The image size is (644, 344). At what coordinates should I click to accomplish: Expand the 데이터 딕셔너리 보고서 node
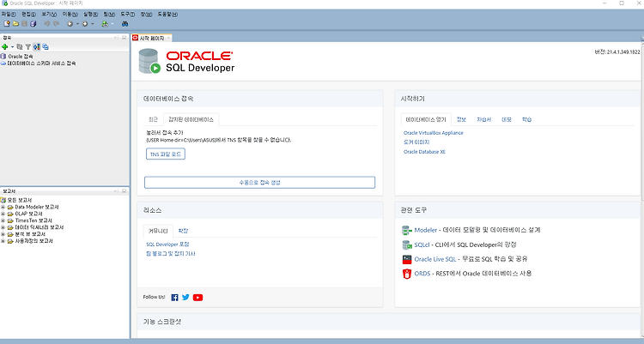tap(3, 227)
